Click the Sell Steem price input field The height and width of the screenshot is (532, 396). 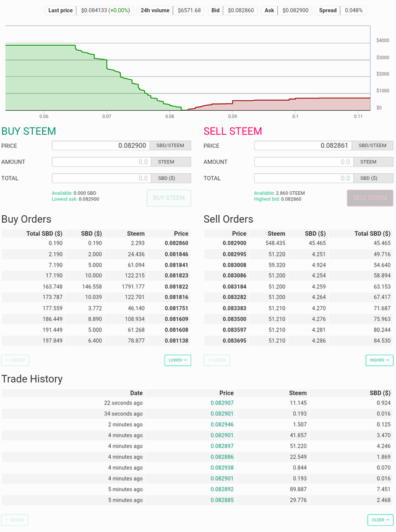coord(303,145)
